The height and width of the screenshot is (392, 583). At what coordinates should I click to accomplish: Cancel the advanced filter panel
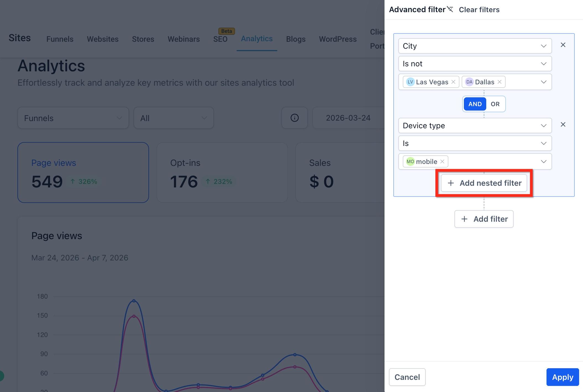tap(407, 377)
